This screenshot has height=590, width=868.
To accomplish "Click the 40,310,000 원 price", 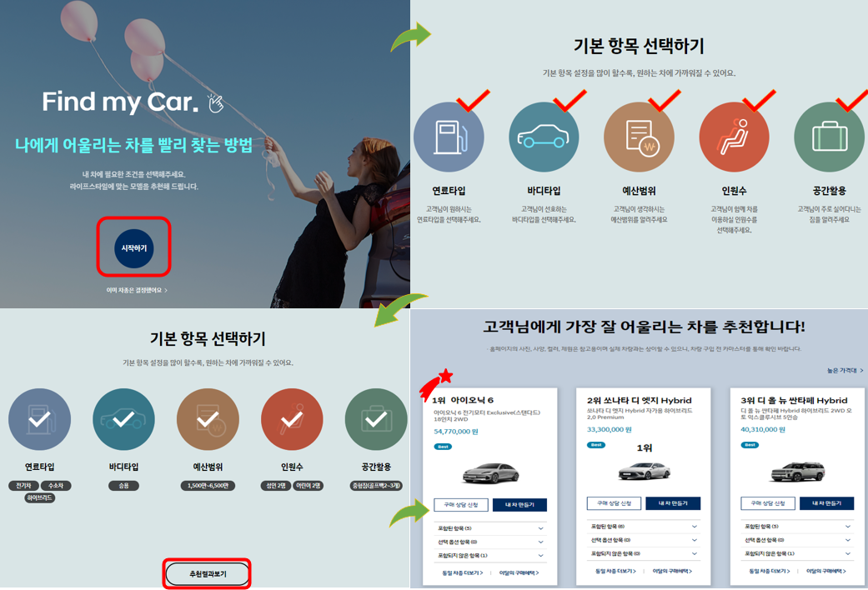I will click(763, 429).
